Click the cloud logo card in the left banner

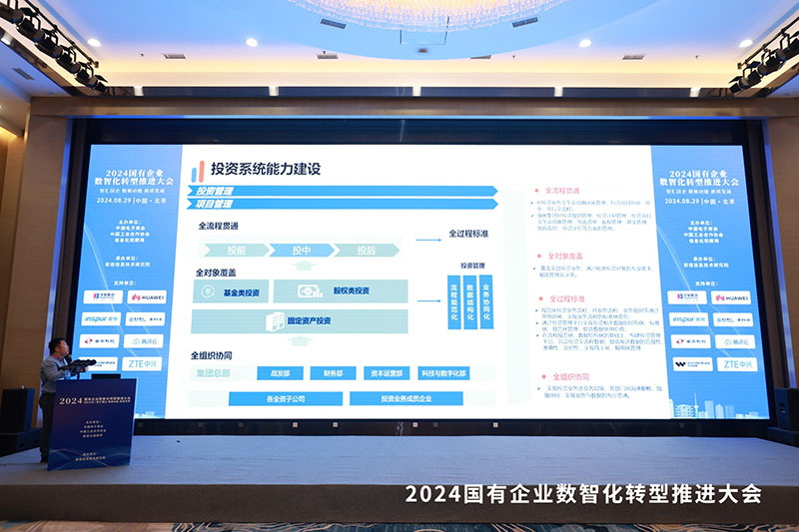click(x=144, y=341)
